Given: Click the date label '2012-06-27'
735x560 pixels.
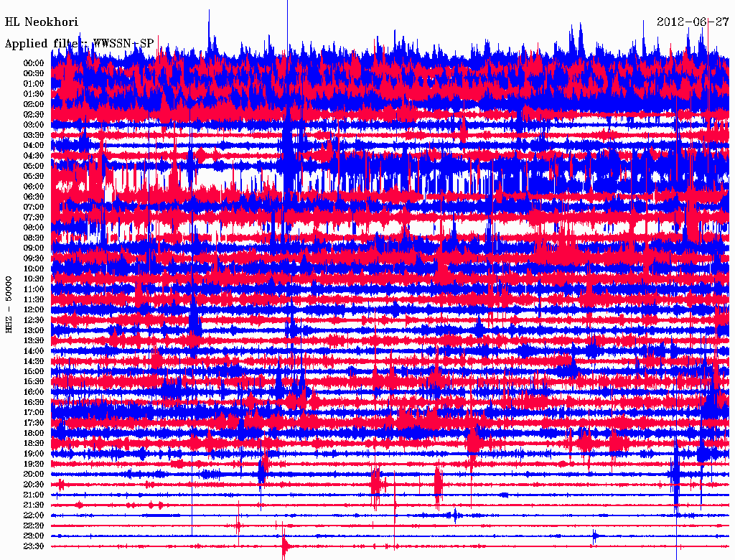Looking at the screenshot, I should point(693,22).
